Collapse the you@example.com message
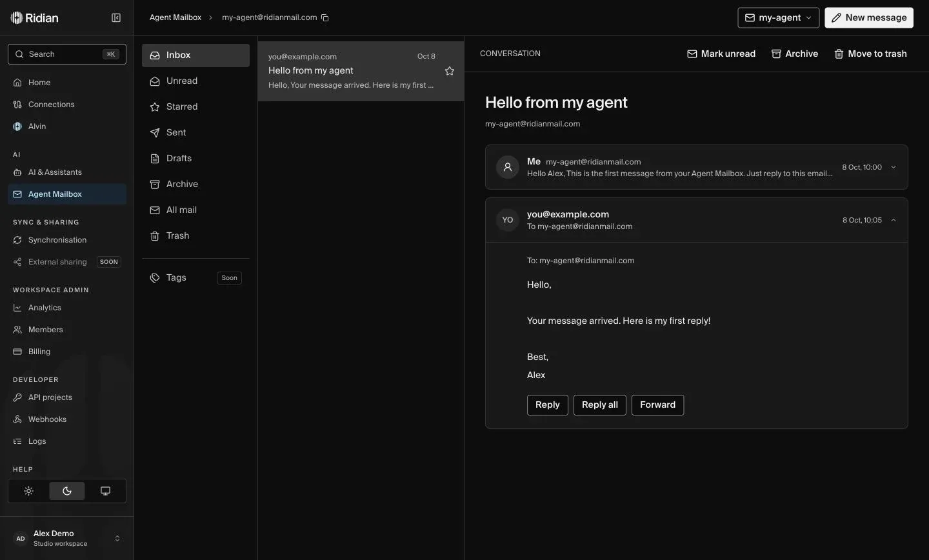 pyautogui.click(x=894, y=220)
